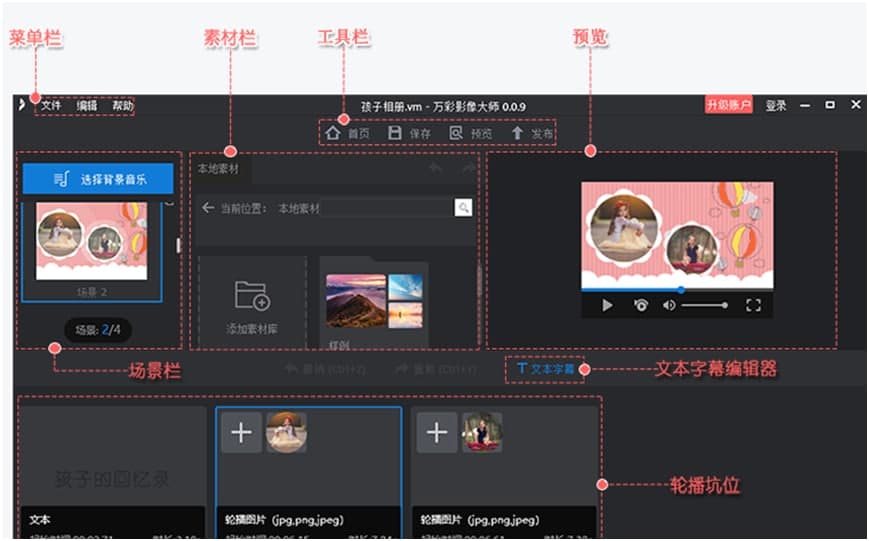Publish the video via the 发布 icon
The height and width of the screenshot is (541, 869).
tap(517, 133)
